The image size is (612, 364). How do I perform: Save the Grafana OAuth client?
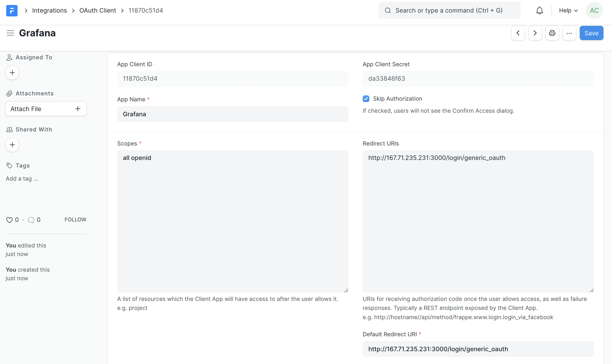pos(591,33)
